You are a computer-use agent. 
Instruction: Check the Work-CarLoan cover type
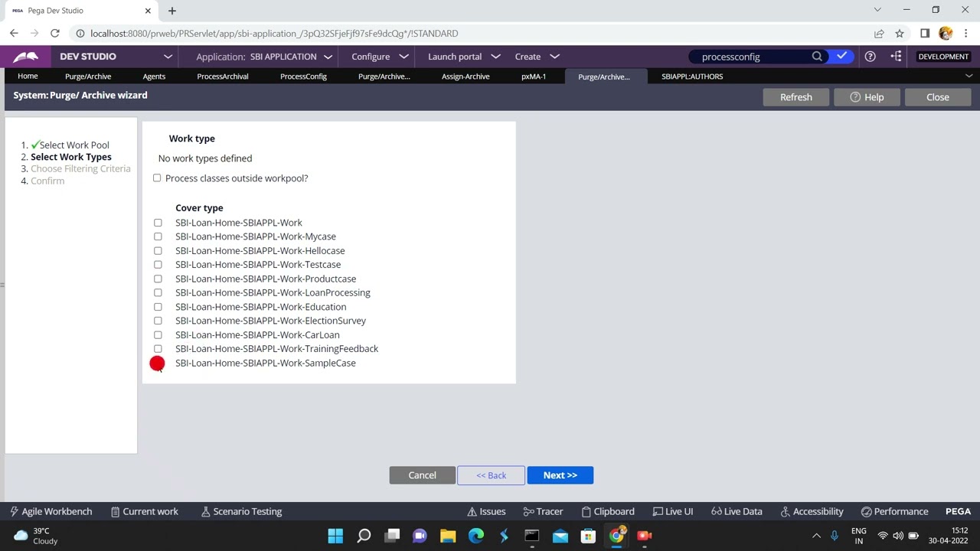(x=158, y=334)
